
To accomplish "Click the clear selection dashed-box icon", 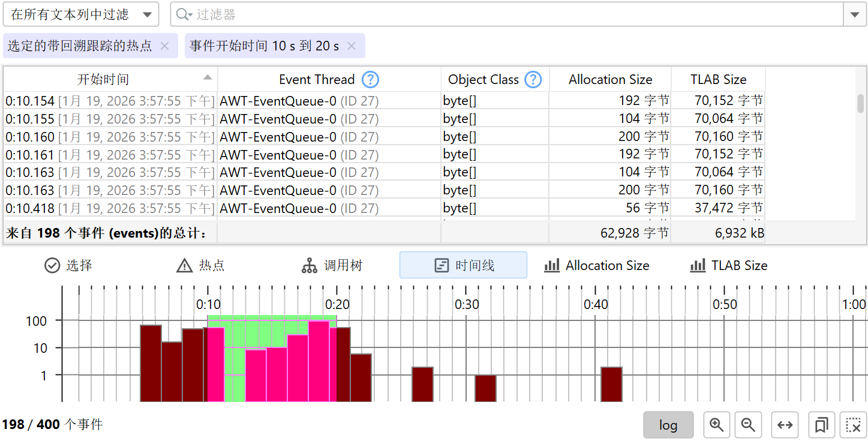I will (853, 425).
